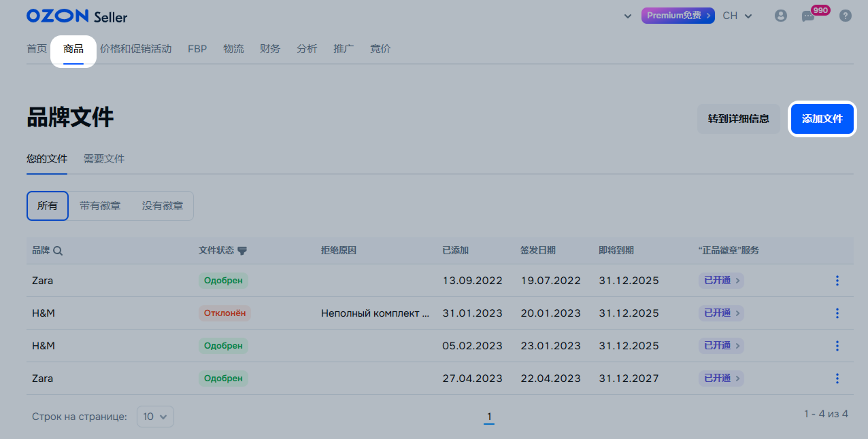Switch to 需要文件 tab
868x439 pixels.
point(104,159)
